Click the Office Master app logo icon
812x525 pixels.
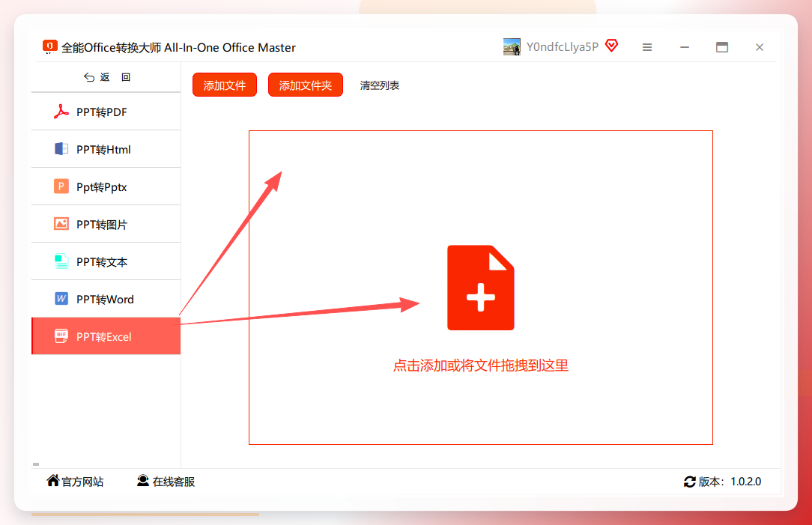49,46
